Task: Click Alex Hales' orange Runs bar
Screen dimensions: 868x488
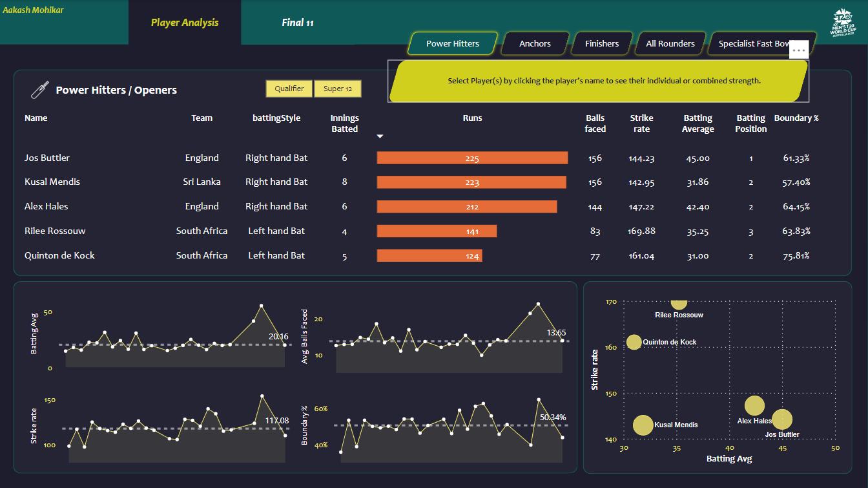Action: [466, 206]
